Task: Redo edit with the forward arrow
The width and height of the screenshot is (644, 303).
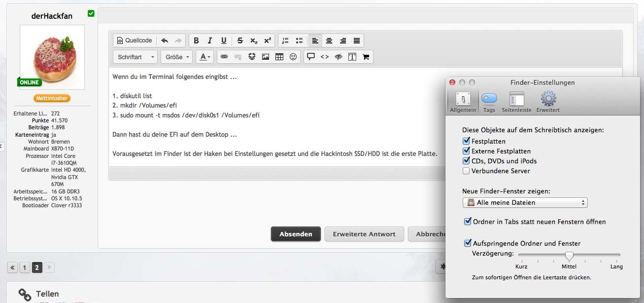Action: click(x=178, y=40)
